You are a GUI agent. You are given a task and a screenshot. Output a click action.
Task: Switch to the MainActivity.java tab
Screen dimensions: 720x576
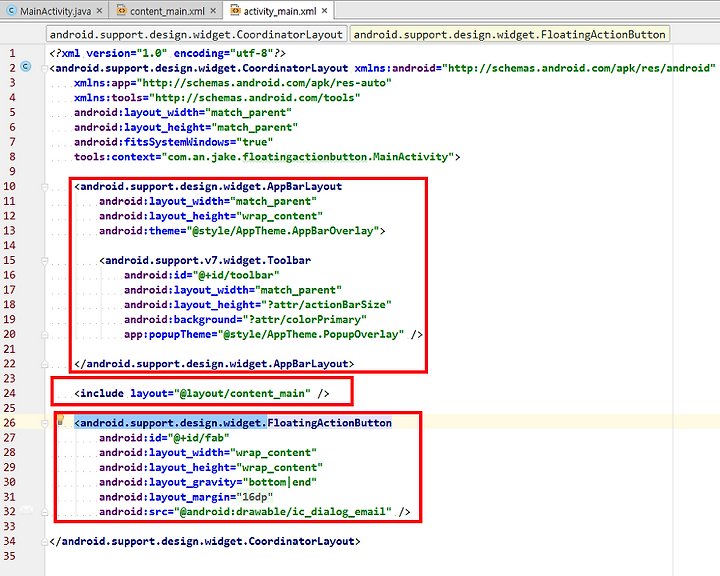point(54,11)
